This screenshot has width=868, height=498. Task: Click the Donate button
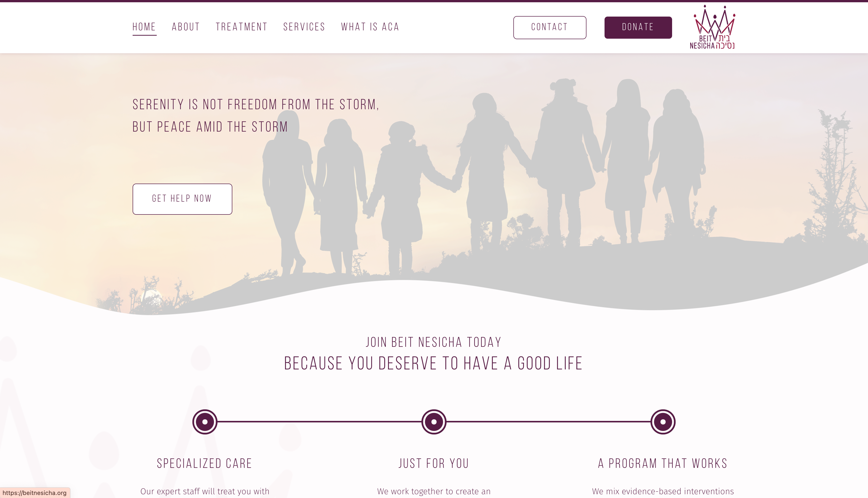coord(638,27)
